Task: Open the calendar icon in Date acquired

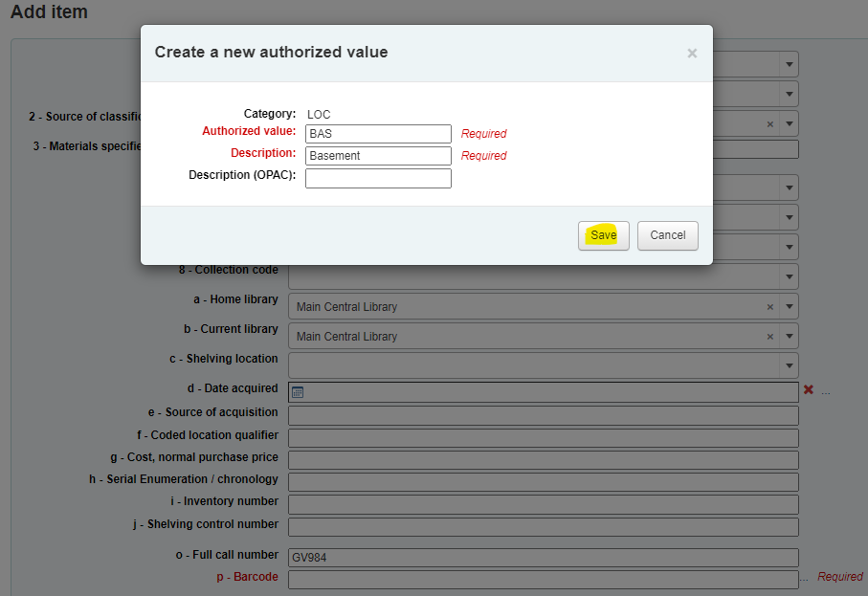Action: click(298, 392)
